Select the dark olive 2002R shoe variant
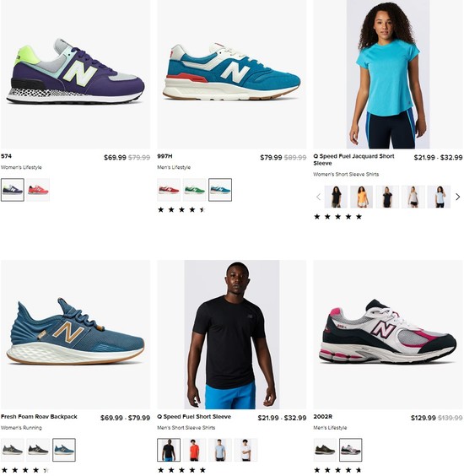 [325, 450]
